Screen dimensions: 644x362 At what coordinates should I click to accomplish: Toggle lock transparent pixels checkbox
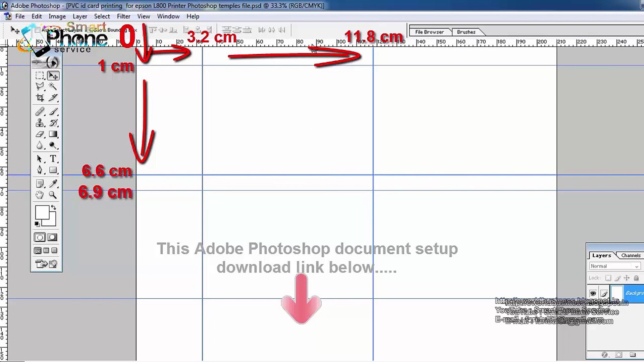[608, 278]
